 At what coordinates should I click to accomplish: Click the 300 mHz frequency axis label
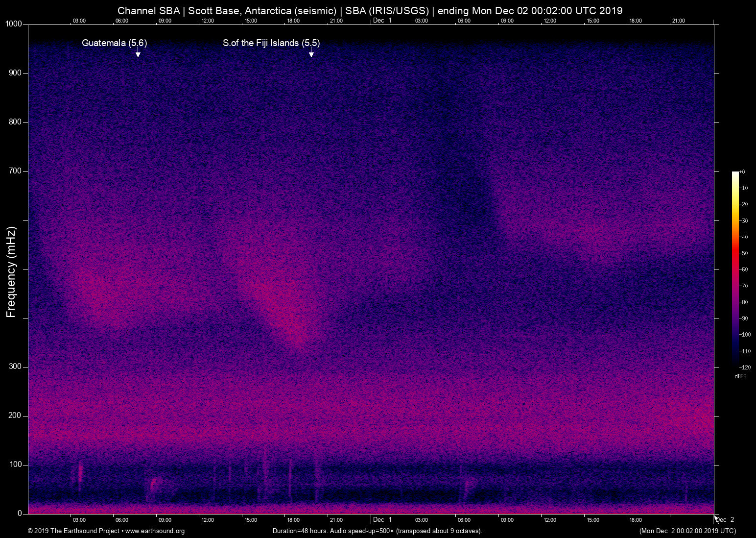15,367
